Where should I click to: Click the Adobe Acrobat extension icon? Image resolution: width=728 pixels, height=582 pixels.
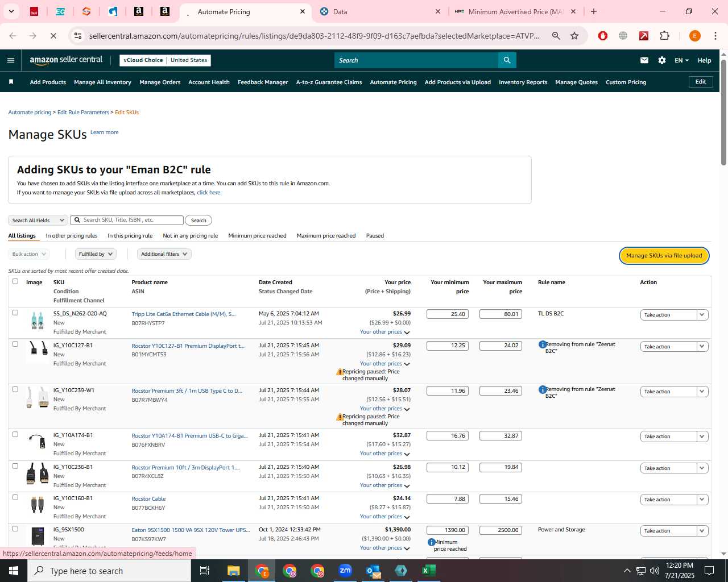click(644, 36)
